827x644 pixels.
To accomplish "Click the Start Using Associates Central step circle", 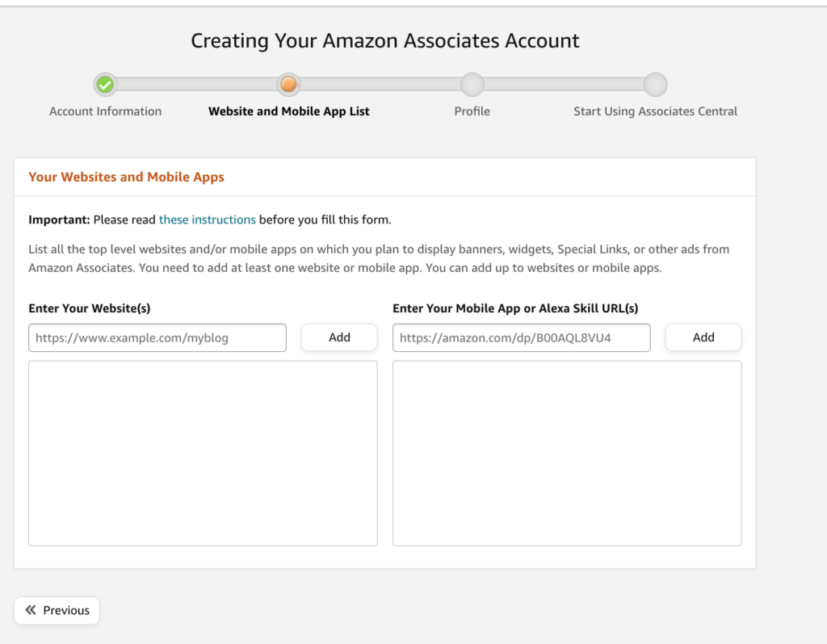I will [655, 84].
